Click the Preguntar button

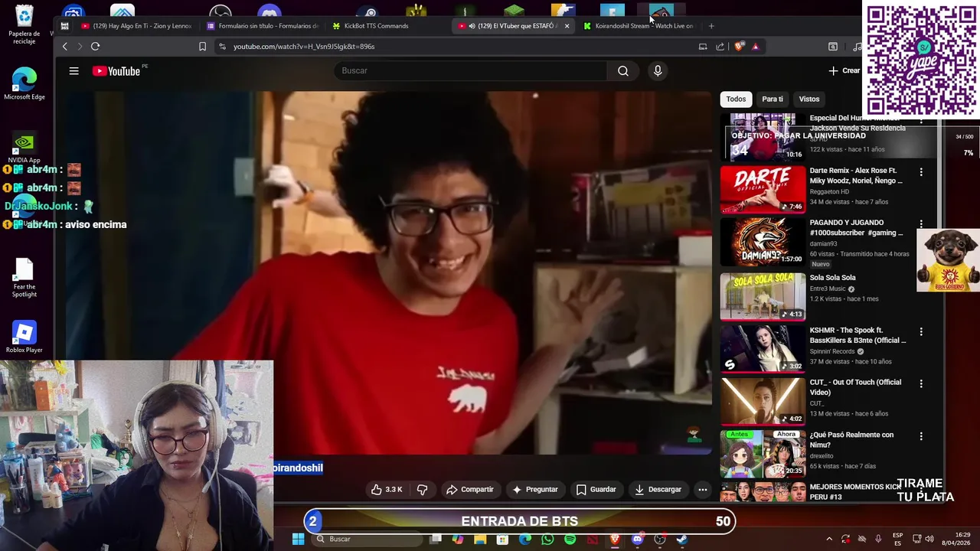pos(534,490)
